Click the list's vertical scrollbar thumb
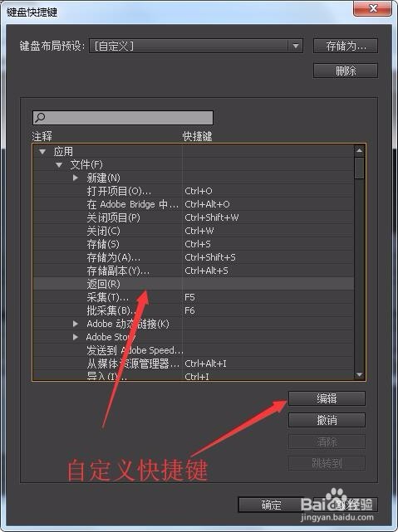Screen dimensions: 398x532 (x=359, y=168)
